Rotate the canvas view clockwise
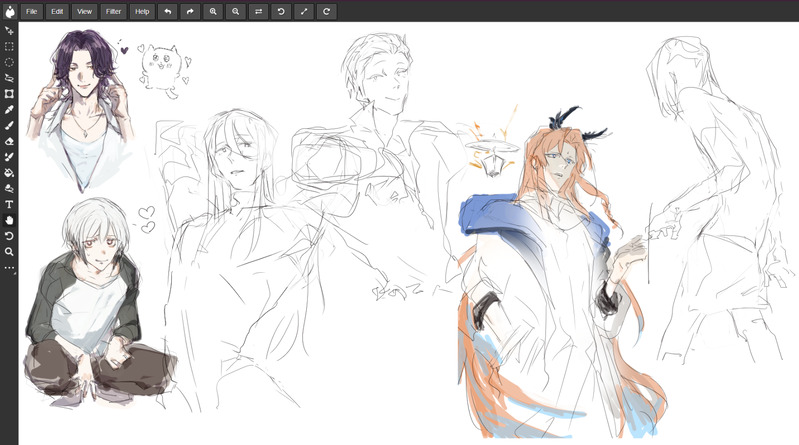 327,11
